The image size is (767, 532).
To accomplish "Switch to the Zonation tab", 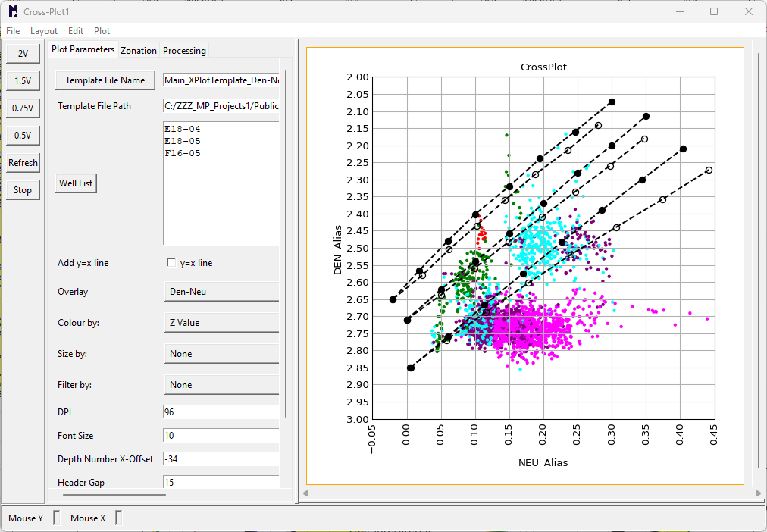I will pos(139,50).
